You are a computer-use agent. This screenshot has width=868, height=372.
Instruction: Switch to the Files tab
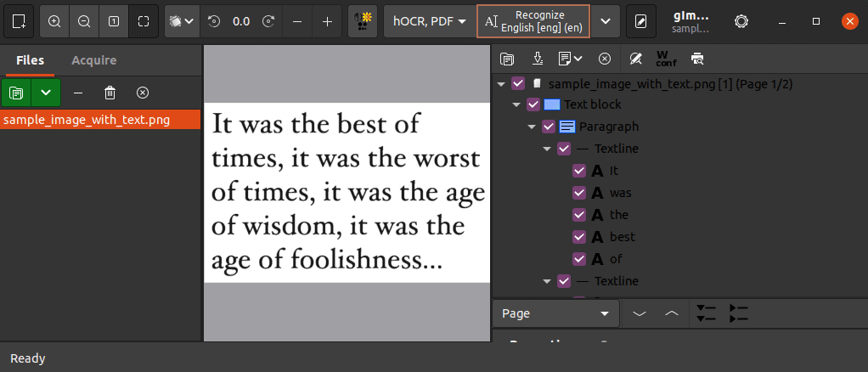click(30, 60)
